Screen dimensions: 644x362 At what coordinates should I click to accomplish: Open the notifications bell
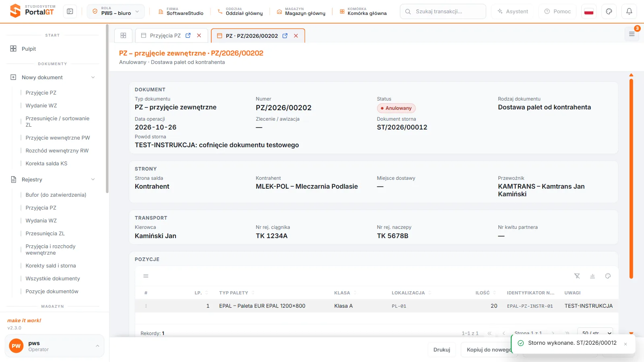[629, 12]
